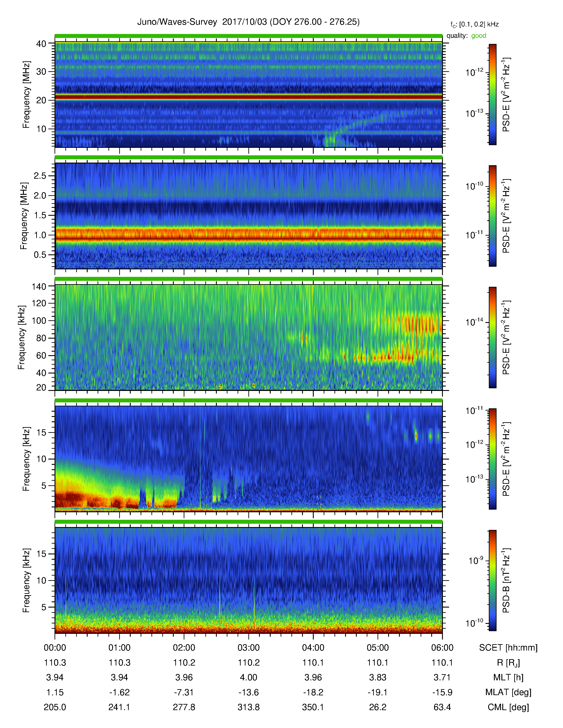The image size is (563, 728).
Task: Click the CML [deg] row label
Action: pyautogui.click(x=508, y=707)
